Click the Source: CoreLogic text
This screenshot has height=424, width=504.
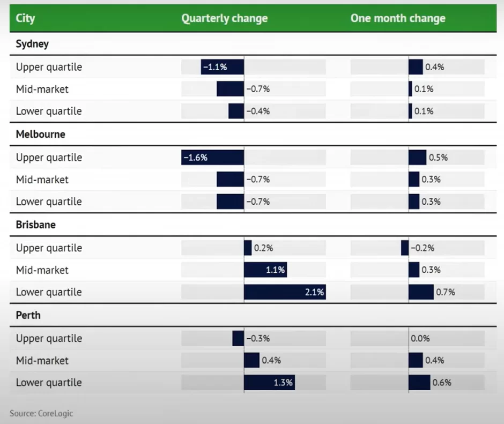click(41, 413)
